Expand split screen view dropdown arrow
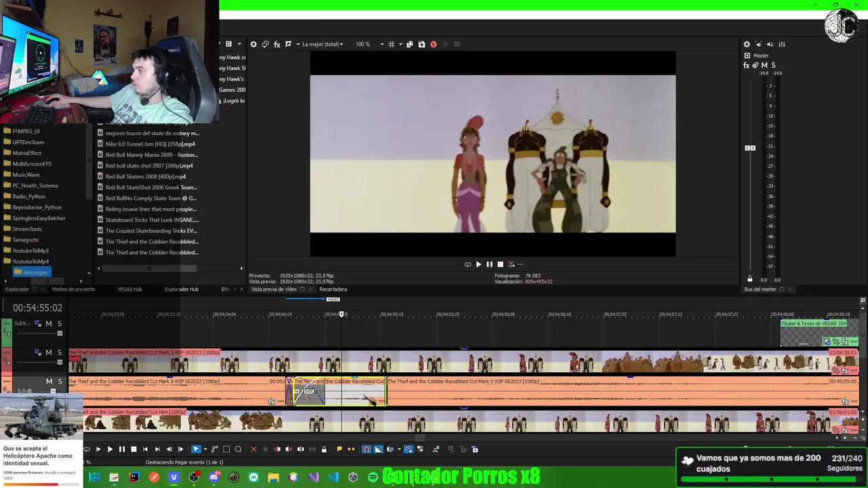 (x=297, y=44)
